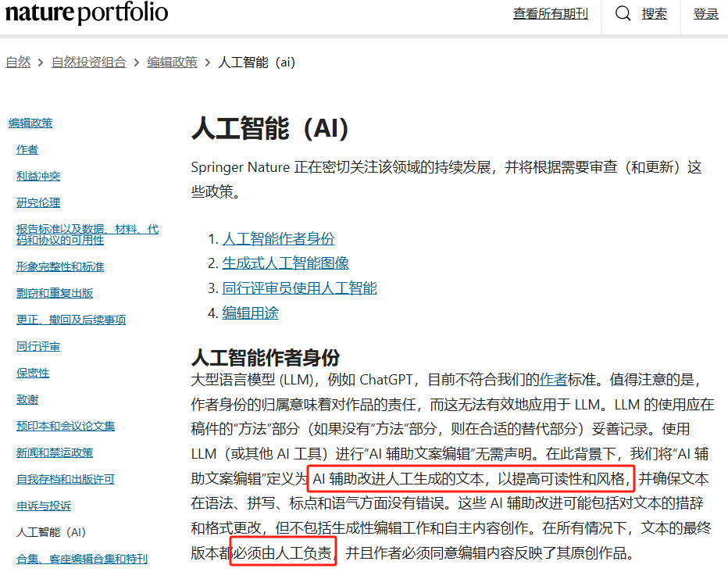Jump to 生成式人工智能图像 section

click(285, 263)
